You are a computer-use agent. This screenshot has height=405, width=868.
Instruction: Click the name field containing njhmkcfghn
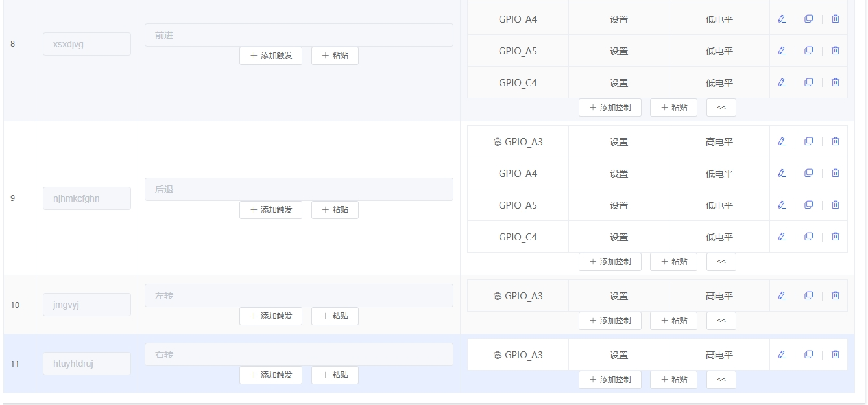[87, 198]
